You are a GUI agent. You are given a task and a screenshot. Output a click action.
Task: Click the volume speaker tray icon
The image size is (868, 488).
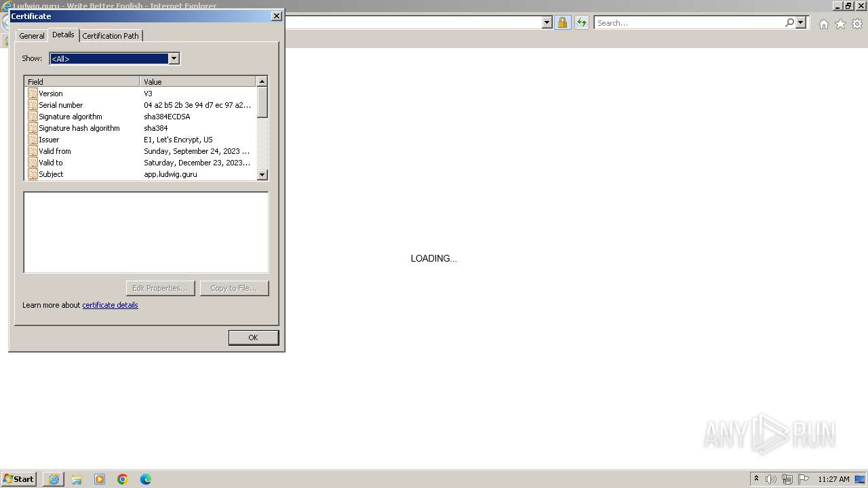click(x=771, y=479)
